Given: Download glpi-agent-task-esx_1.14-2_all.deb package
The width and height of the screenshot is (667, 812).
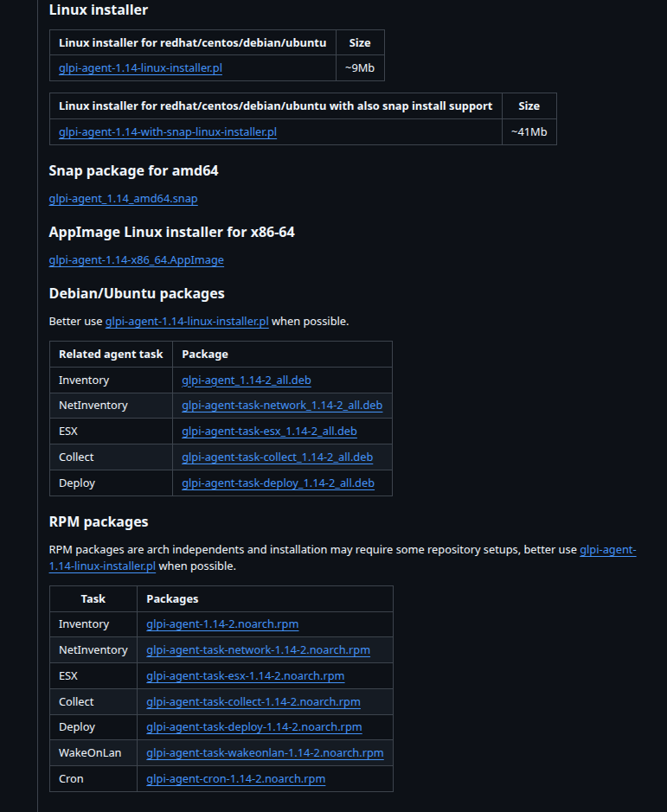Looking at the screenshot, I should (x=269, y=432).
